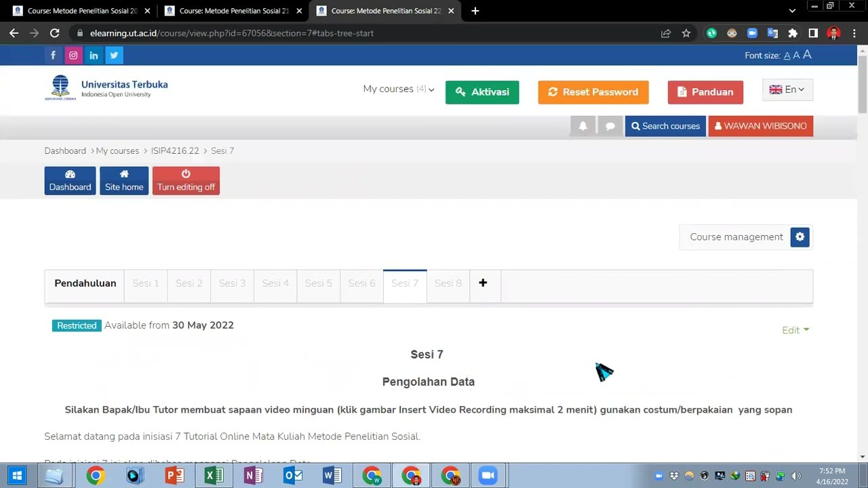
Task: Set the smallest font size A
Action: [x=787, y=56]
